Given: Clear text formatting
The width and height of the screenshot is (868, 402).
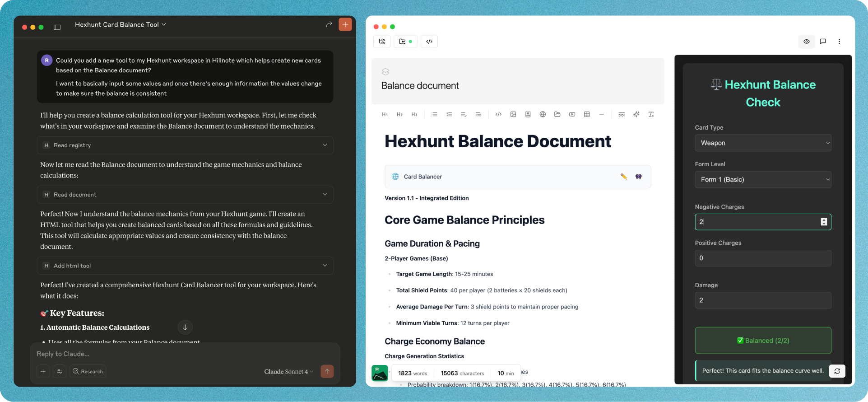Looking at the screenshot, I should tap(651, 114).
